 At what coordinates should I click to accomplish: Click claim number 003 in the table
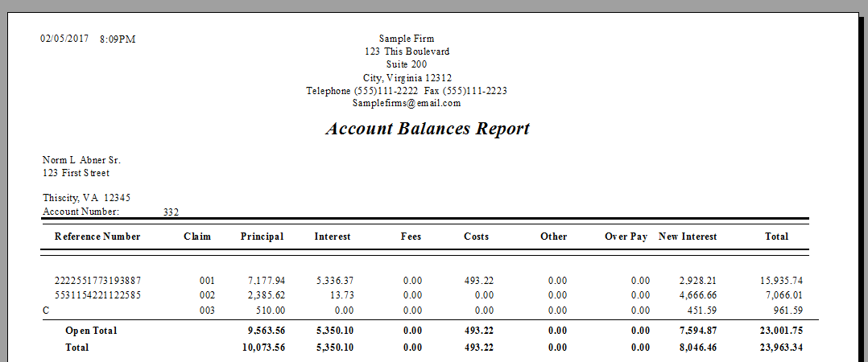(x=207, y=311)
